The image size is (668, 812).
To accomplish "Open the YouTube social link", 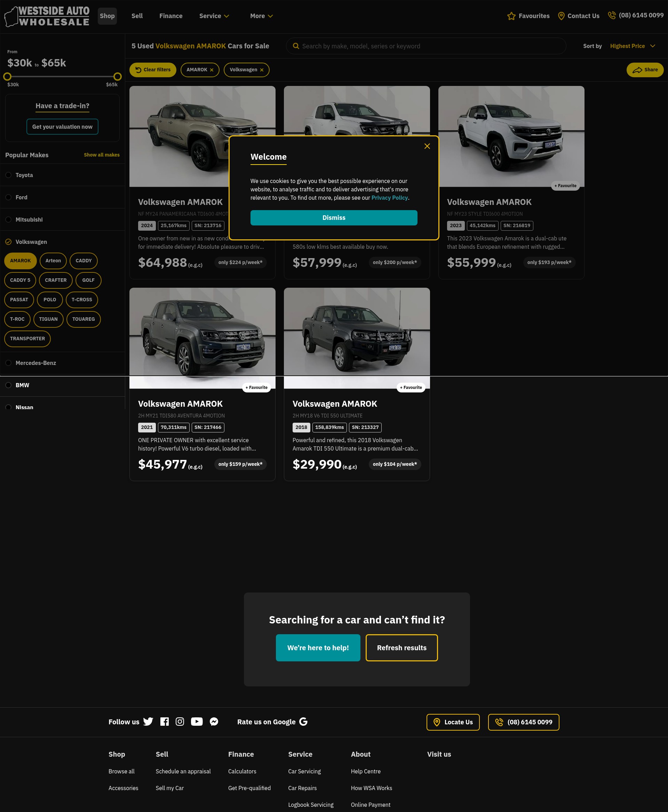I will 197,722.
